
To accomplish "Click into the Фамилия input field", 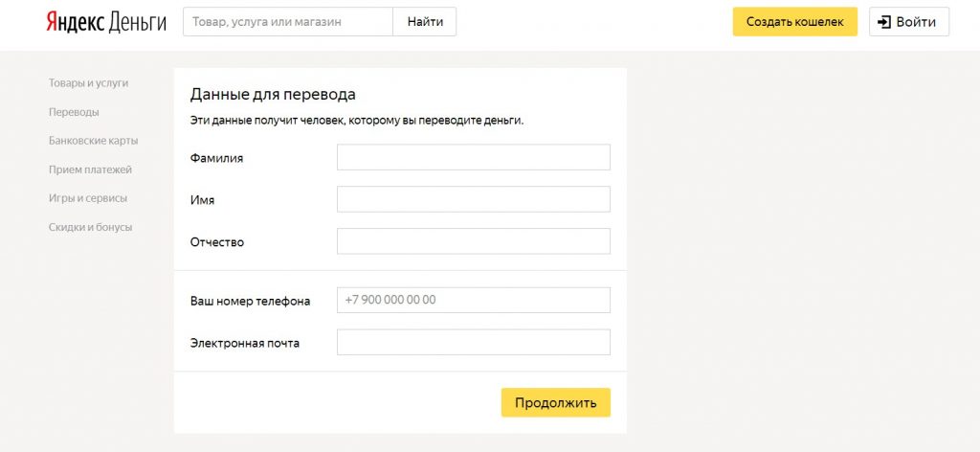I will [473, 157].
